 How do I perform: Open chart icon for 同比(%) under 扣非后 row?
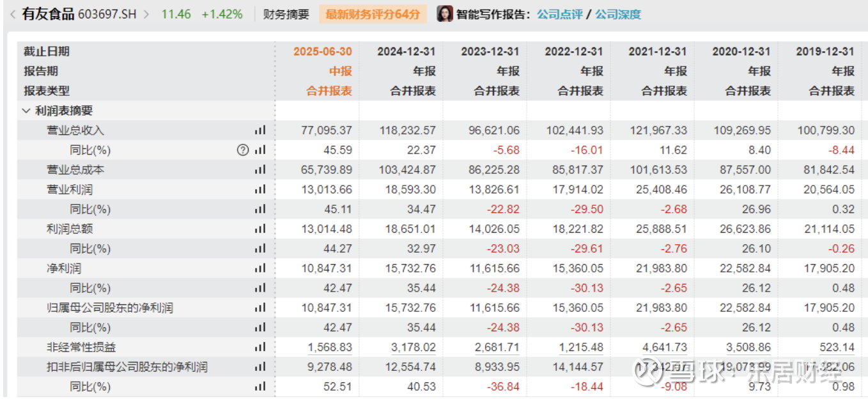260,387
